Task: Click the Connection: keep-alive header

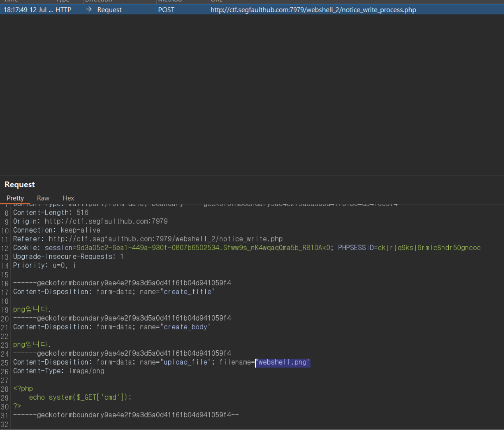Action: click(57, 230)
